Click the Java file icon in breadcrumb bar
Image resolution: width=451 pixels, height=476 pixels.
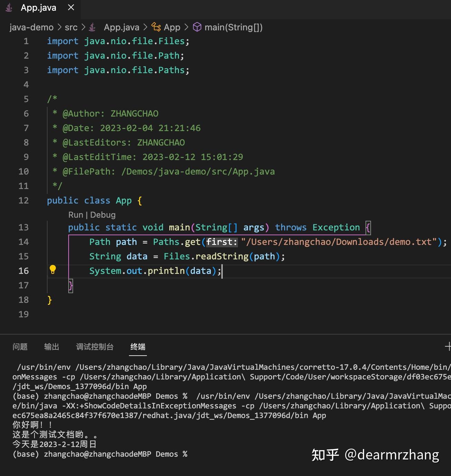(92, 27)
